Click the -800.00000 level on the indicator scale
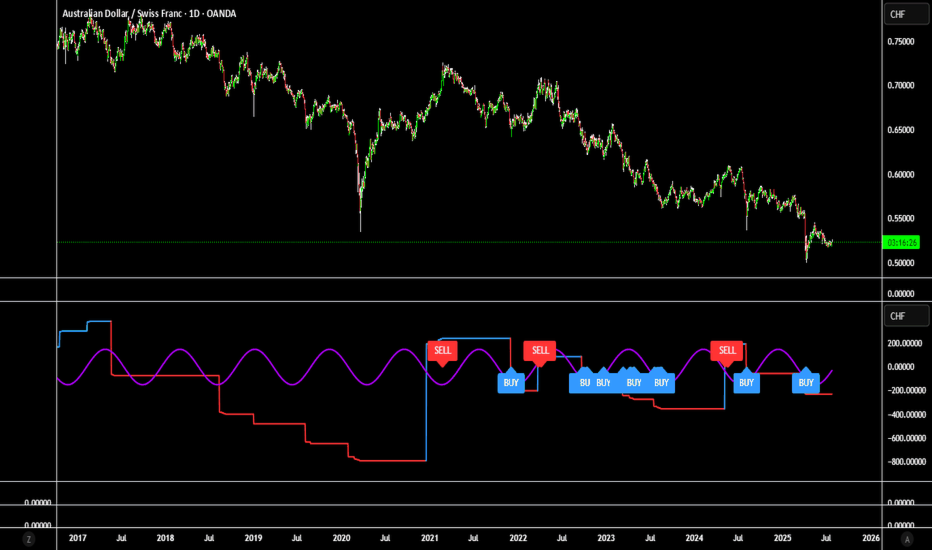The image size is (932, 550). (x=906, y=462)
